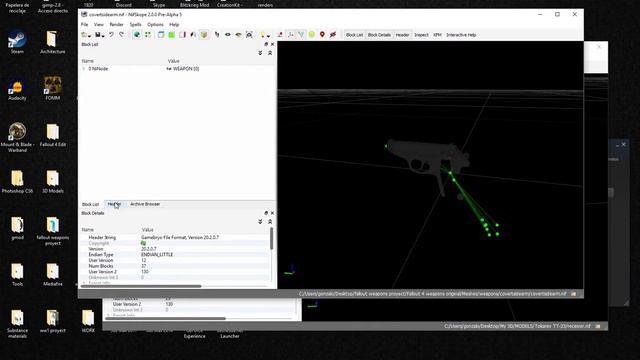Click the Undo arrow icon
The image size is (640, 360).
coord(111,35)
